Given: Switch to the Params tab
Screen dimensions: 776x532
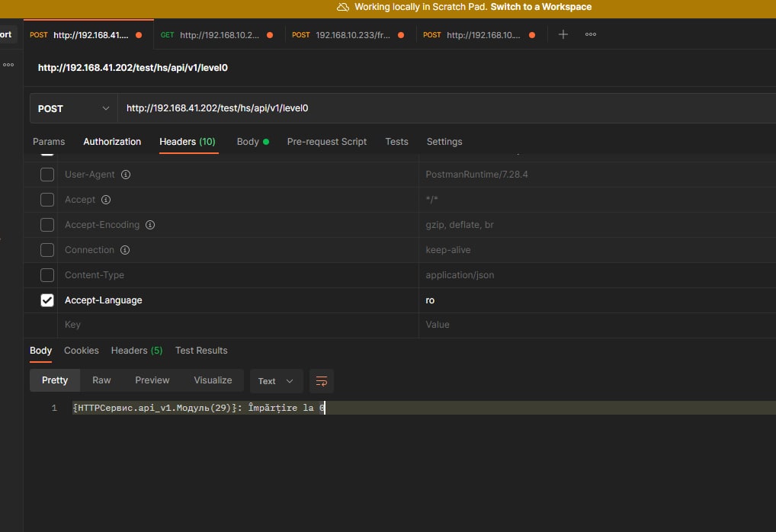Looking at the screenshot, I should (49, 142).
